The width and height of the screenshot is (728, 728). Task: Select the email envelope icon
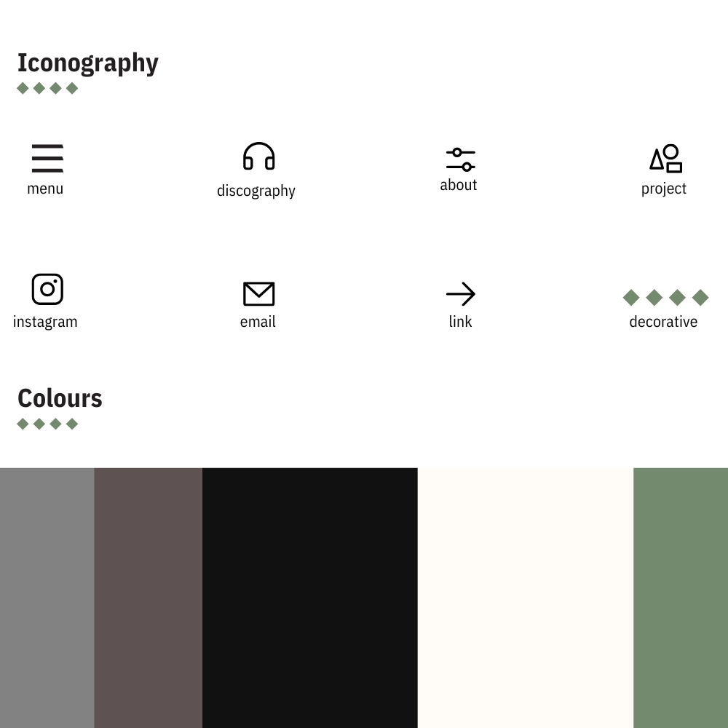click(x=258, y=293)
